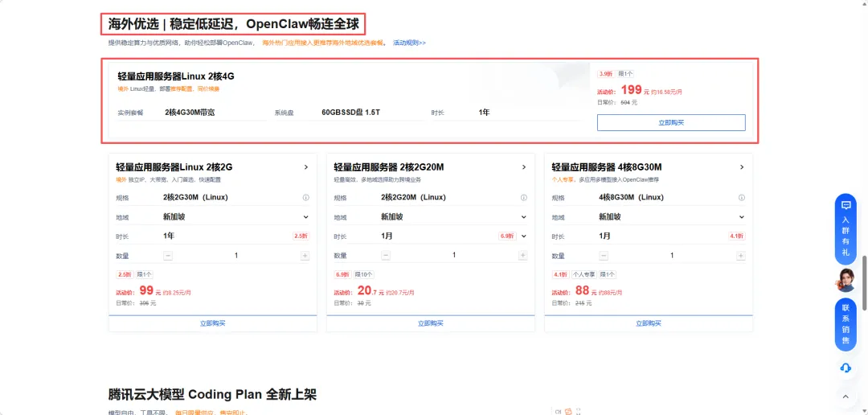Click the 60GBSSD盘 1.5T value
The image size is (868, 415).
[x=351, y=112]
